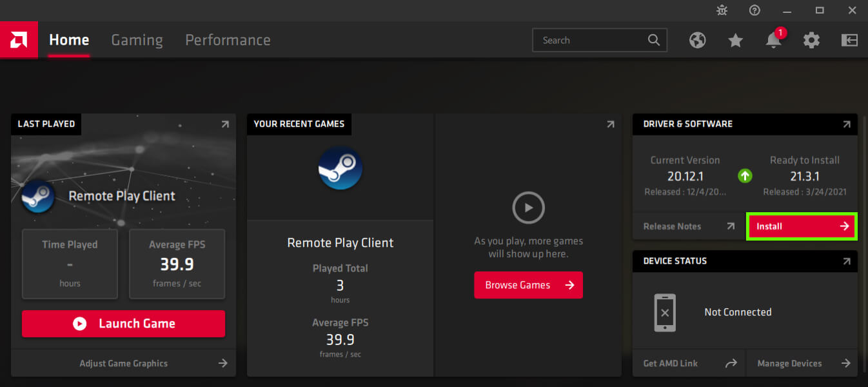Viewport: 868px width, 387px height.
Task: Click the disconnected phone icon
Action: [665, 313]
